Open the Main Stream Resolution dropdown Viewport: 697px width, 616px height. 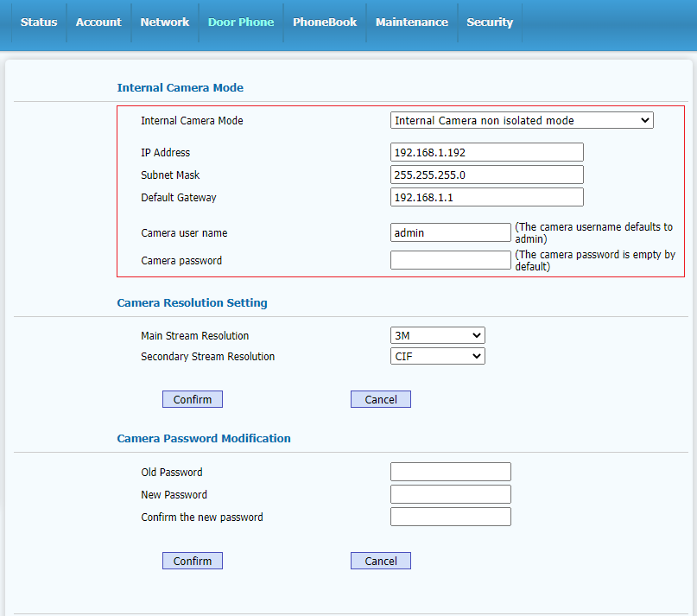(437, 335)
